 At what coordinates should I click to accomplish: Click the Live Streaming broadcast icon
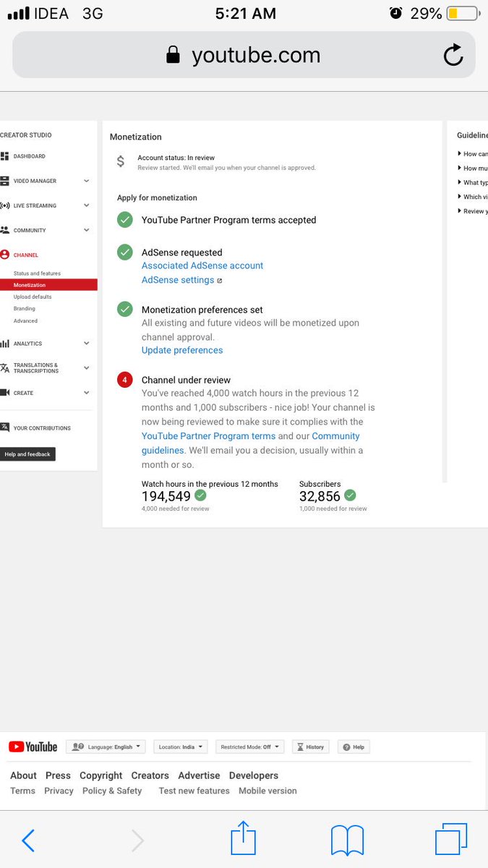[x=4, y=205]
